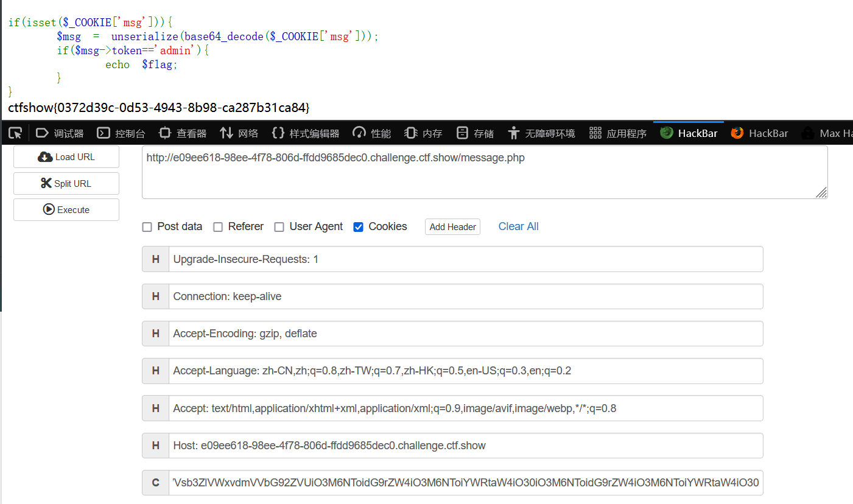Viewport: 853px width, 504px height.
Task: Open the 调试器 debugger tab
Action: (x=60, y=133)
